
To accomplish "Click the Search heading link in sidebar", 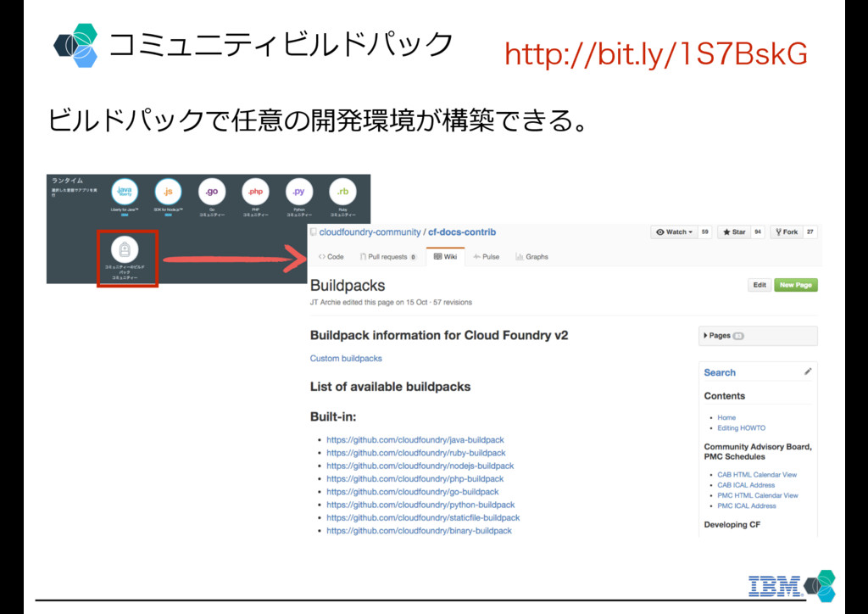I will (x=720, y=372).
